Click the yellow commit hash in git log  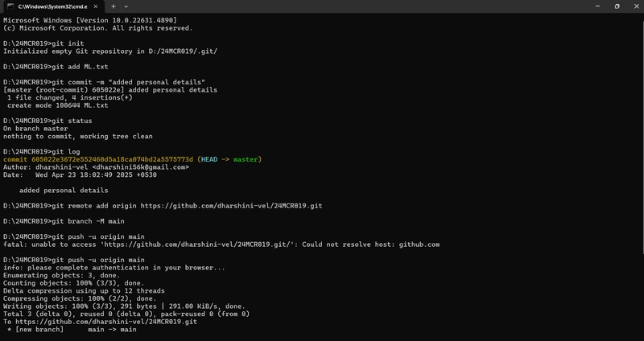pos(112,159)
